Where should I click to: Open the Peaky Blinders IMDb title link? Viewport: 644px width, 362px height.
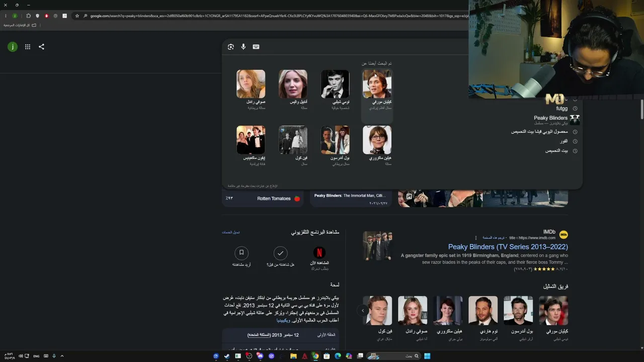(x=508, y=247)
